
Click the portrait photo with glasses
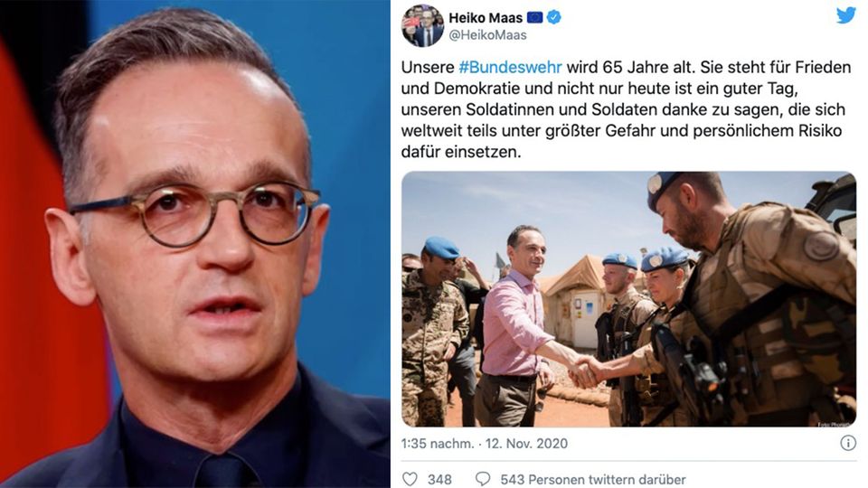(195, 244)
